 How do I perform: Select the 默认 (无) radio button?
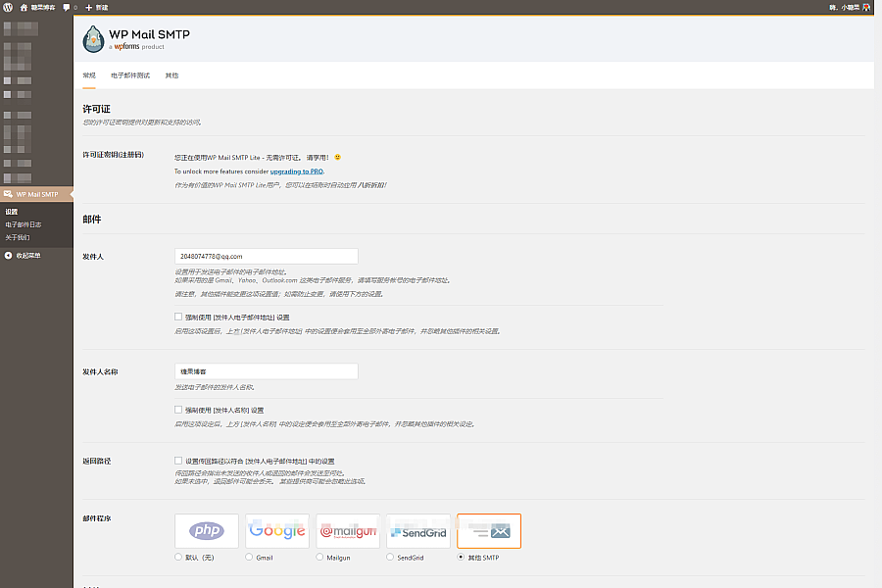(x=178, y=557)
